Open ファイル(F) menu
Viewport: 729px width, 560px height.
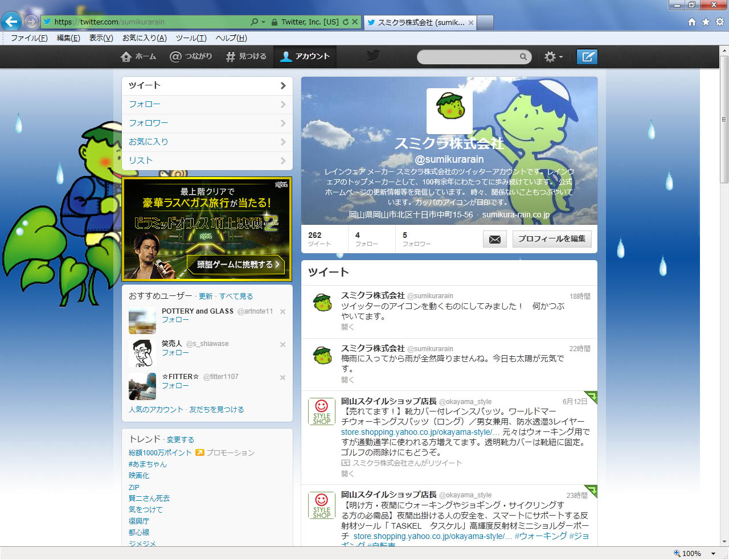(x=29, y=38)
